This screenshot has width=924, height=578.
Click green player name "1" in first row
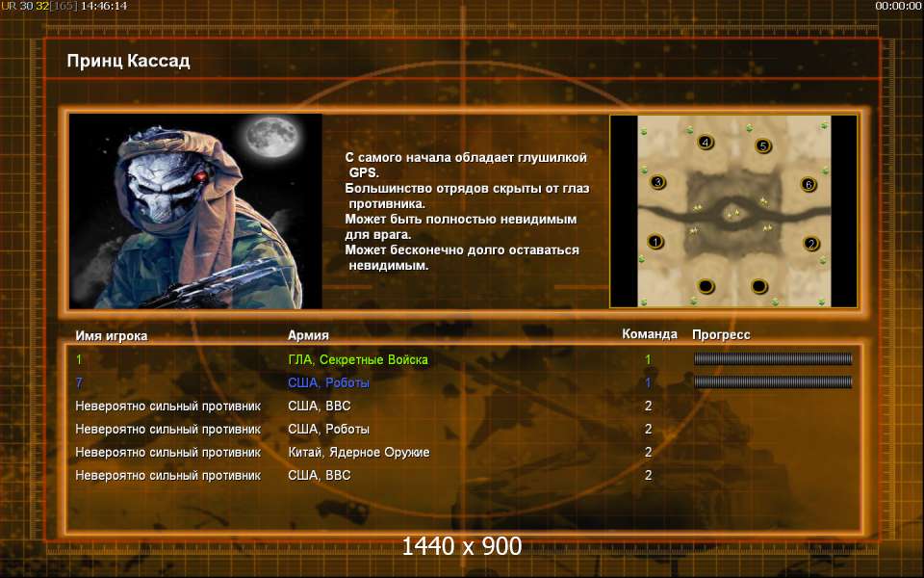(79, 359)
